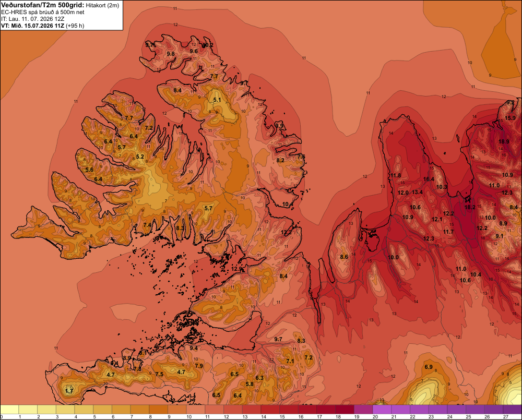This screenshot has height=420, width=522.
Task: Click the legend scale number '27'
Action: (x=506, y=417)
